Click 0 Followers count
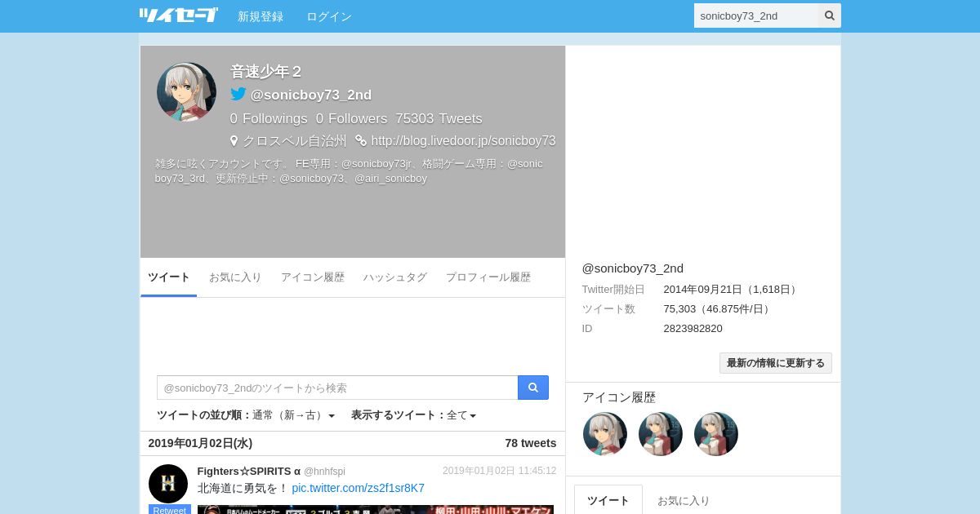 (x=352, y=118)
